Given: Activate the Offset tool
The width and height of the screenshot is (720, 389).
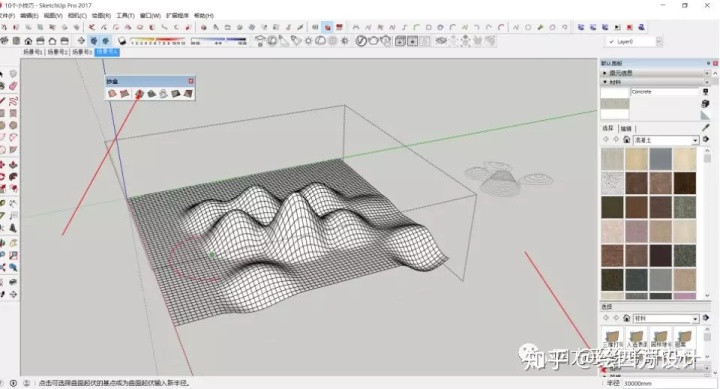Looking at the screenshot, I should click(x=13, y=188).
